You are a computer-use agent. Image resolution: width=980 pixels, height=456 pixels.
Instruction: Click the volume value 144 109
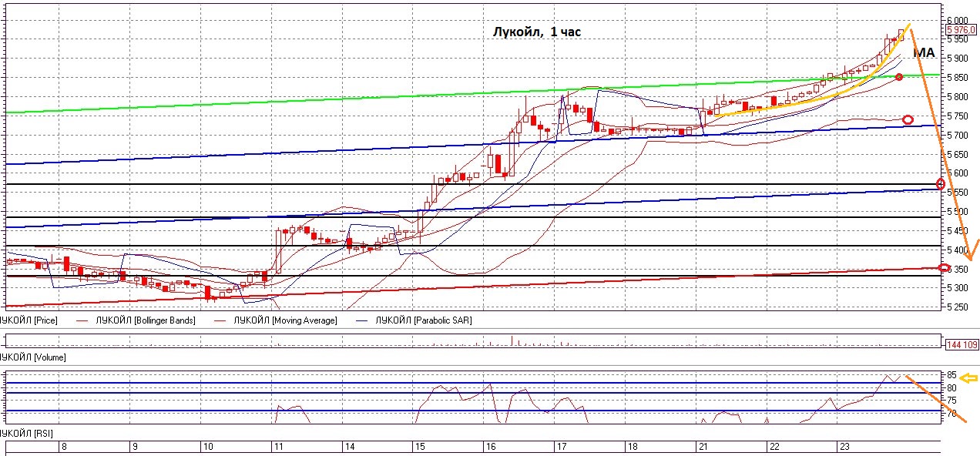click(x=962, y=344)
